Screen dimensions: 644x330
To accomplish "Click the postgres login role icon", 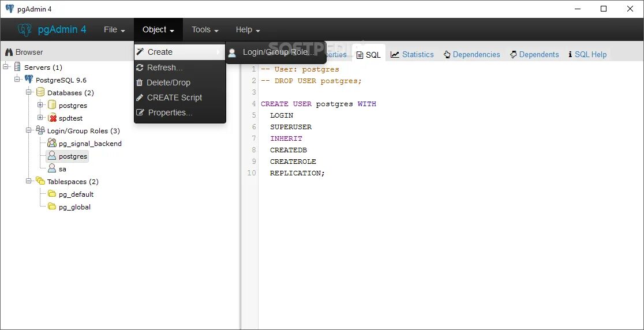I will [52, 156].
